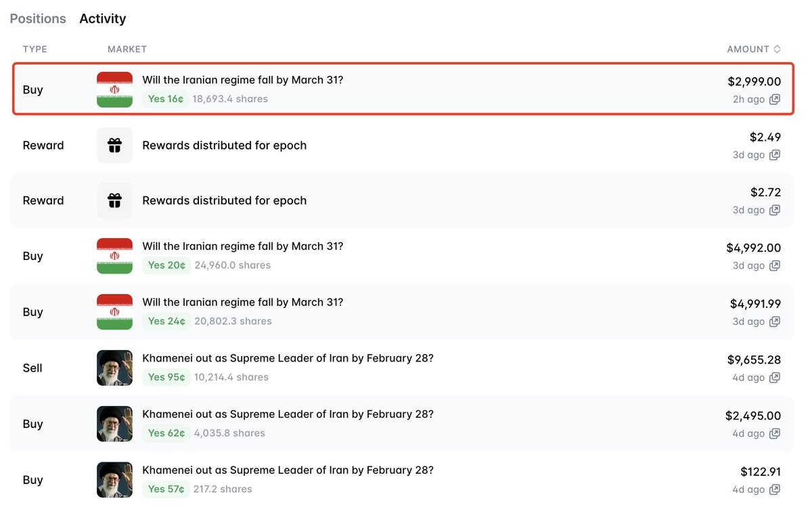
Task: Click Khamenei photo thumbnail in the 217.2 shares row
Action: point(114,480)
